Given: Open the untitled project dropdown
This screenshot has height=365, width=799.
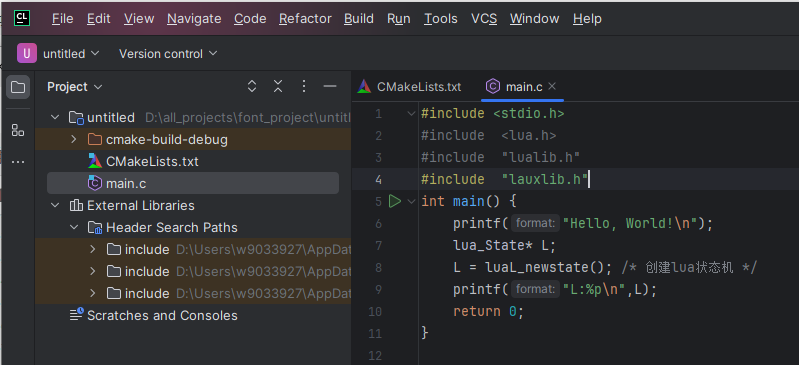Looking at the screenshot, I should 59,54.
